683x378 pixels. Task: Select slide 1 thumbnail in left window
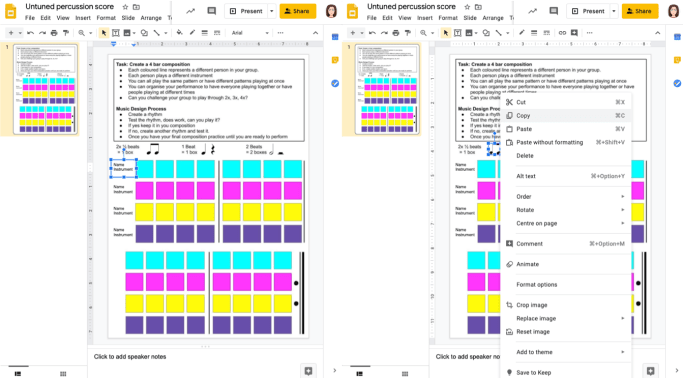(x=46, y=89)
